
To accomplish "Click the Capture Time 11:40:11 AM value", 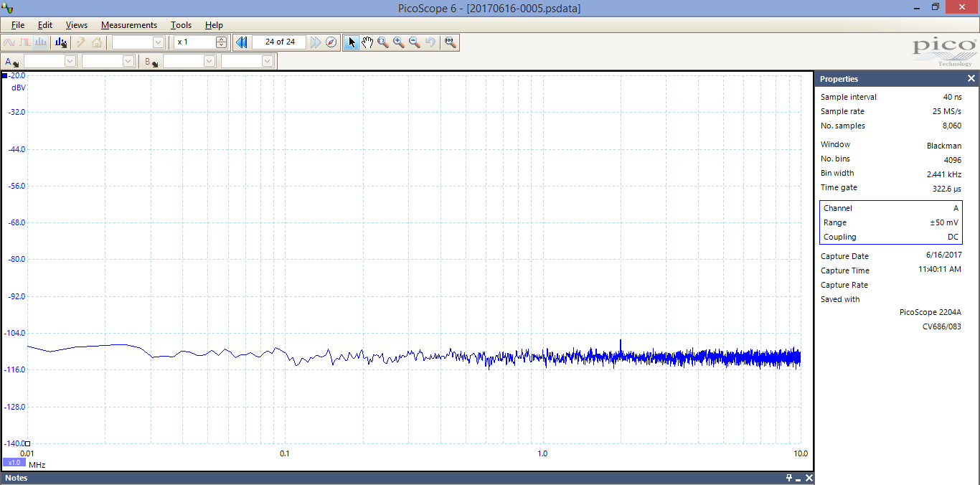I will (x=940, y=269).
